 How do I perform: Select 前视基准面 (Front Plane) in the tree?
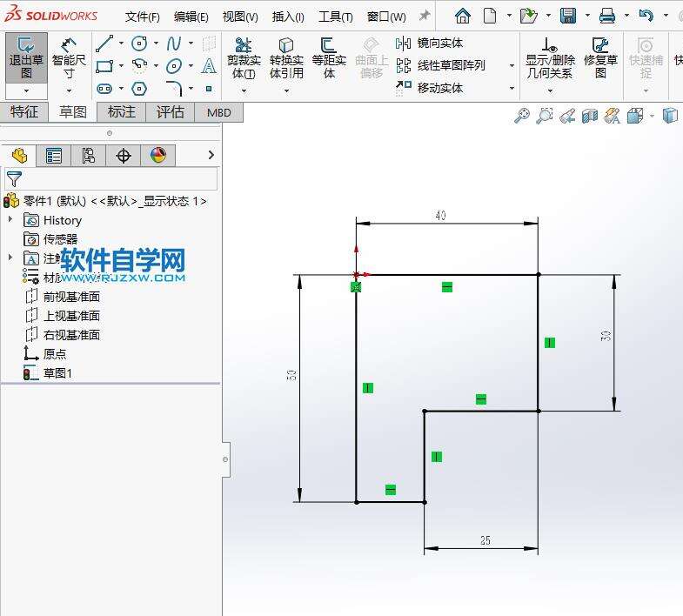(71, 297)
